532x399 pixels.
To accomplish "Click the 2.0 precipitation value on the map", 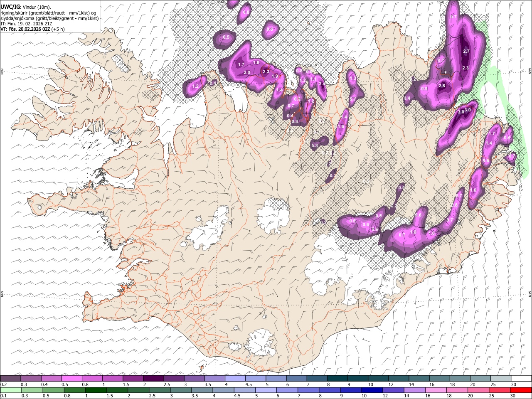I will pyautogui.click(x=247, y=73).
